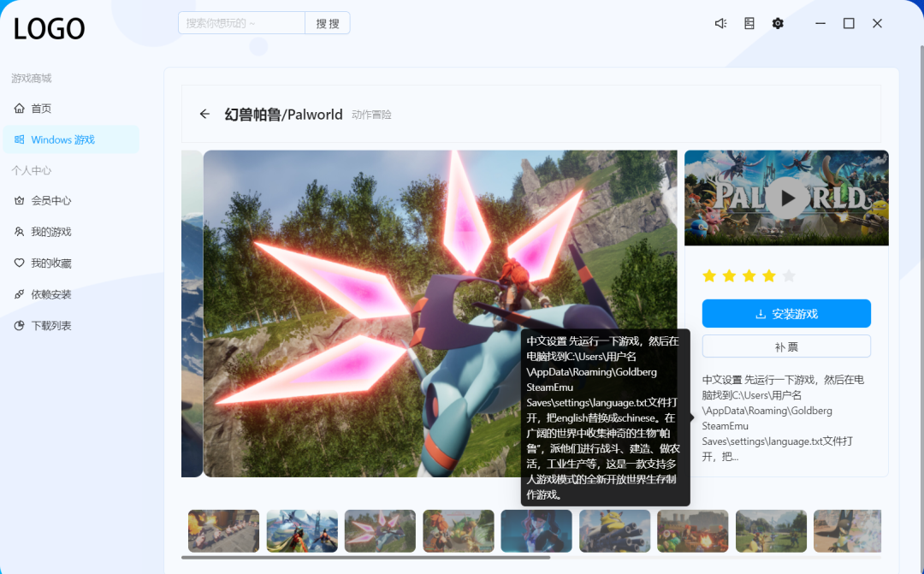Screen dimensions: 924x574
Task: Select thumbnail of yellow creature with minigun
Action: pyautogui.click(x=614, y=531)
